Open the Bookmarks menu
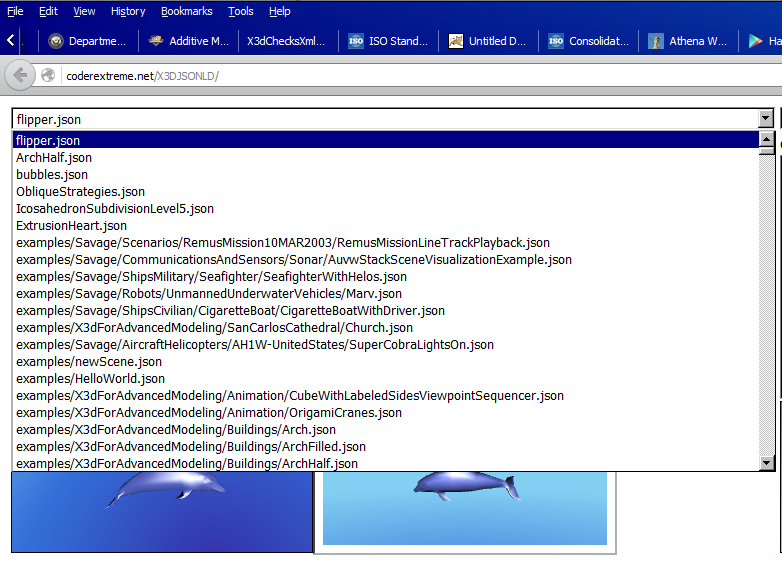The width and height of the screenshot is (782, 564). (186, 11)
